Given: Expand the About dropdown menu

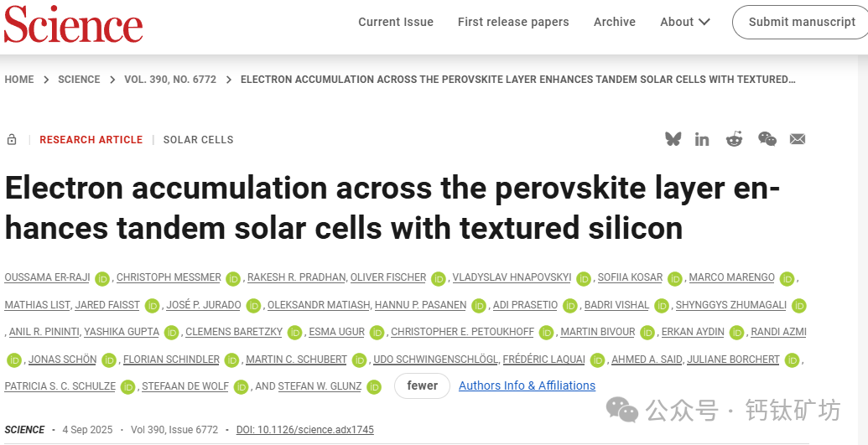Looking at the screenshot, I should tap(684, 22).
